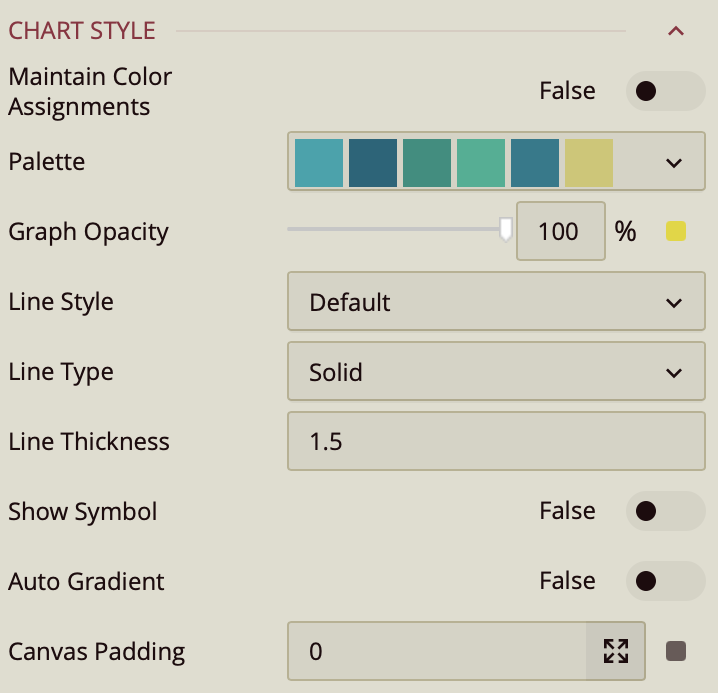The image size is (718, 693).
Task: Expand the Line Type Solid dropdown
Action: [495, 372]
